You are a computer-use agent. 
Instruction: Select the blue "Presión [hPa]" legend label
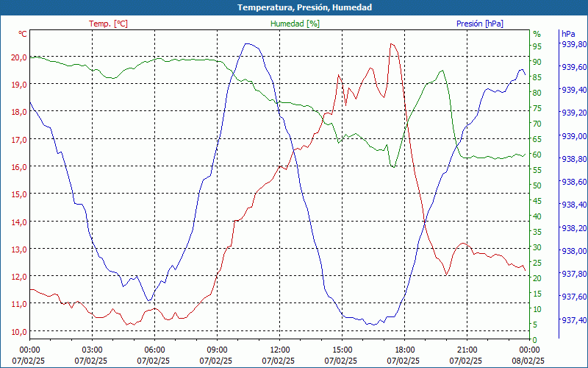tap(480, 24)
